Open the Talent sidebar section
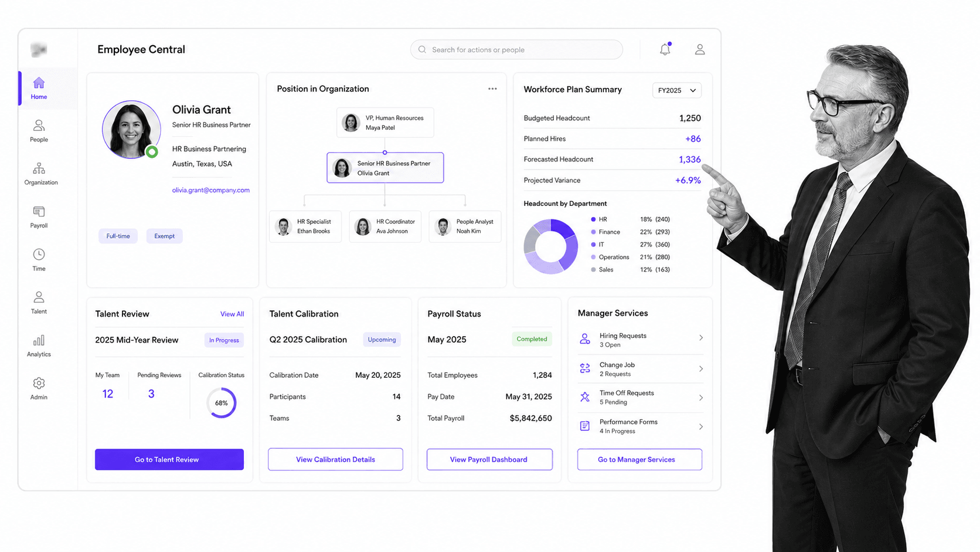Screen dimensions: 980x552 [39, 303]
